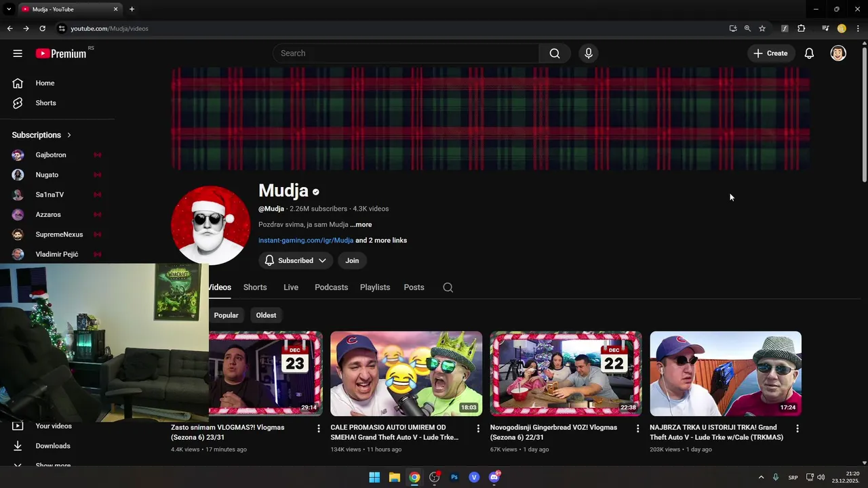
Task: Click OBS Studio taskbar icon
Action: pyautogui.click(x=435, y=477)
